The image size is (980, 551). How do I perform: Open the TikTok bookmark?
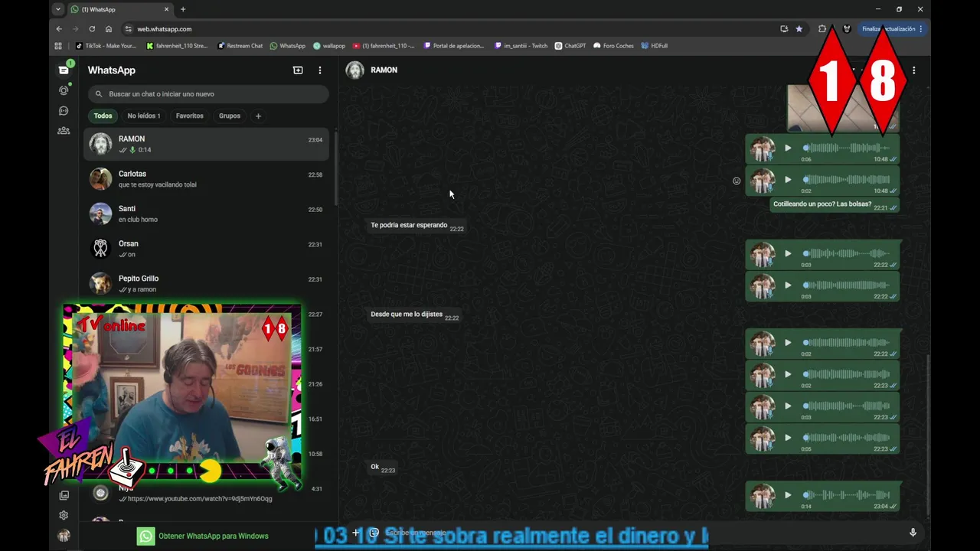click(106, 46)
